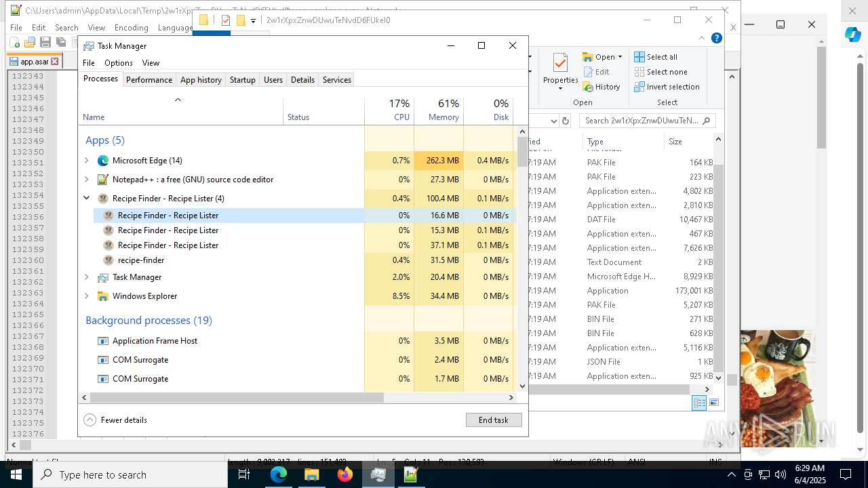868x488 pixels.
Task: Expand the Windows Explorer process group
Action: (x=87, y=296)
